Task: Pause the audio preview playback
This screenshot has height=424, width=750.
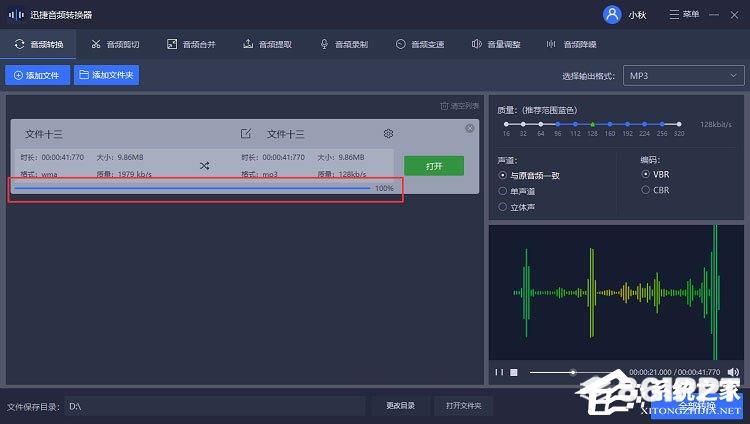Action: coord(499,372)
